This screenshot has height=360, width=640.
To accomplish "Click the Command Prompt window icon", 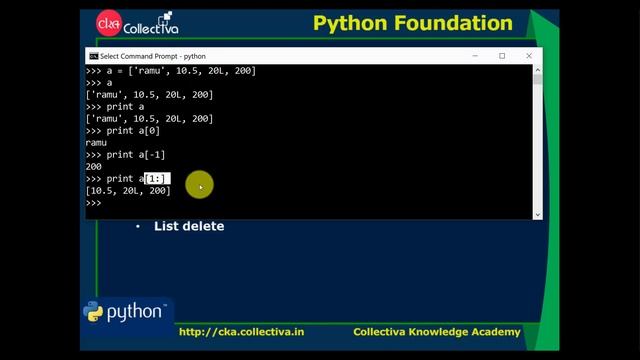I will pos(94,56).
